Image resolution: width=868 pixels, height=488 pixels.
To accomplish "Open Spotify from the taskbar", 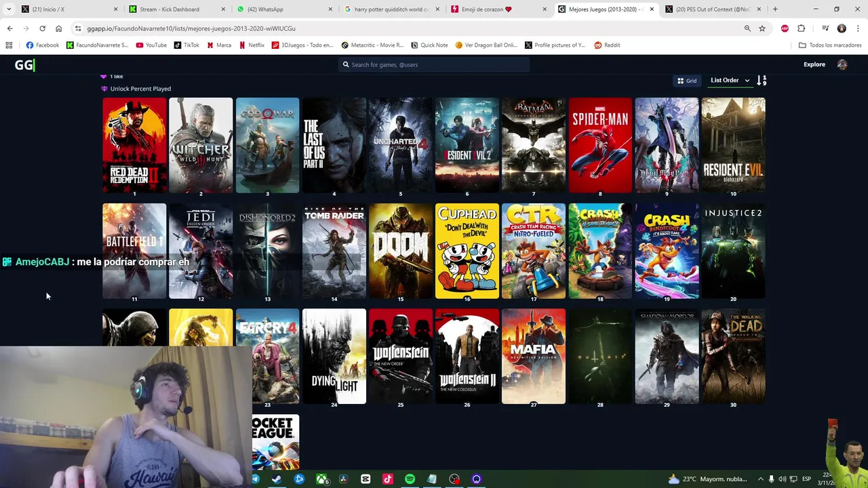I will point(410,479).
